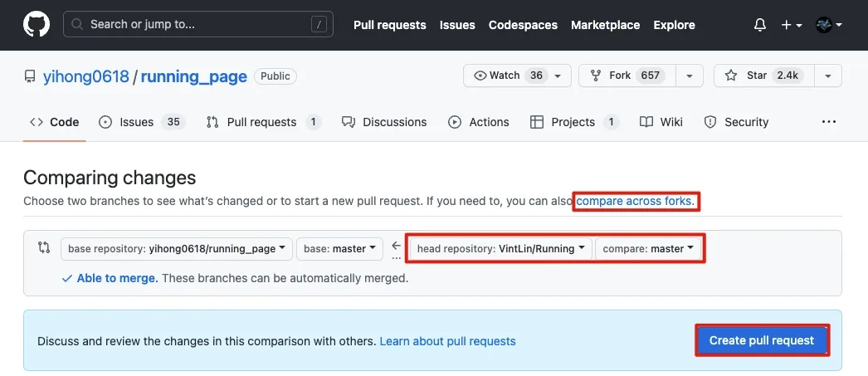
Task: Click the 35 issues counter badge
Action: 173,122
